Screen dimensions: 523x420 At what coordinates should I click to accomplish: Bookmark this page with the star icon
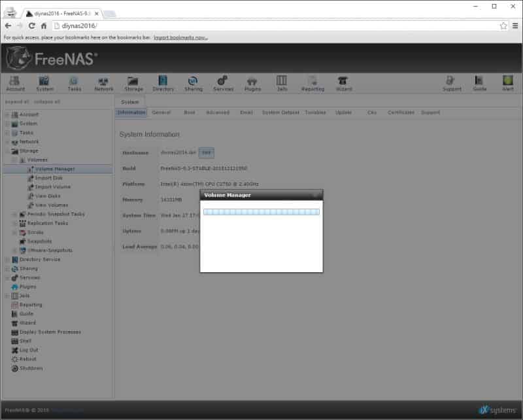click(x=503, y=26)
